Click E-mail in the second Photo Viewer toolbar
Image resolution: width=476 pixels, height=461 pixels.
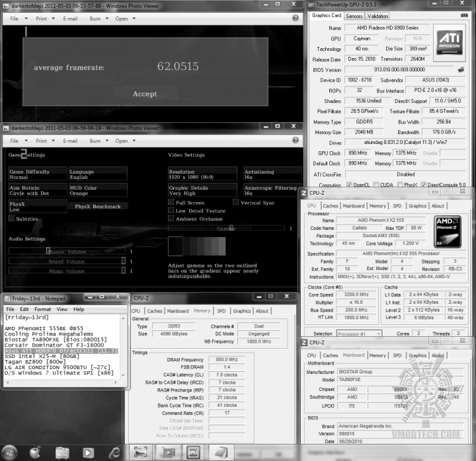(x=70, y=141)
